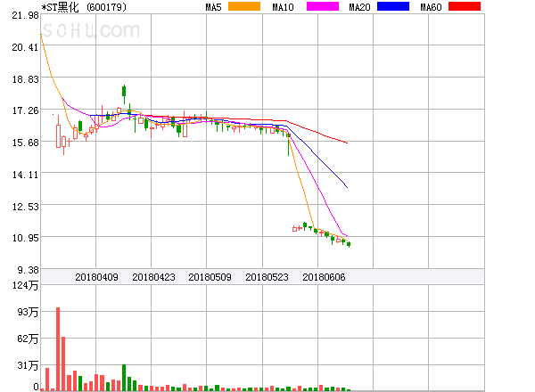Click the 12.53 price axis label
The height and width of the screenshot is (392, 535).
pyautogui.click(x=25, y=207)
